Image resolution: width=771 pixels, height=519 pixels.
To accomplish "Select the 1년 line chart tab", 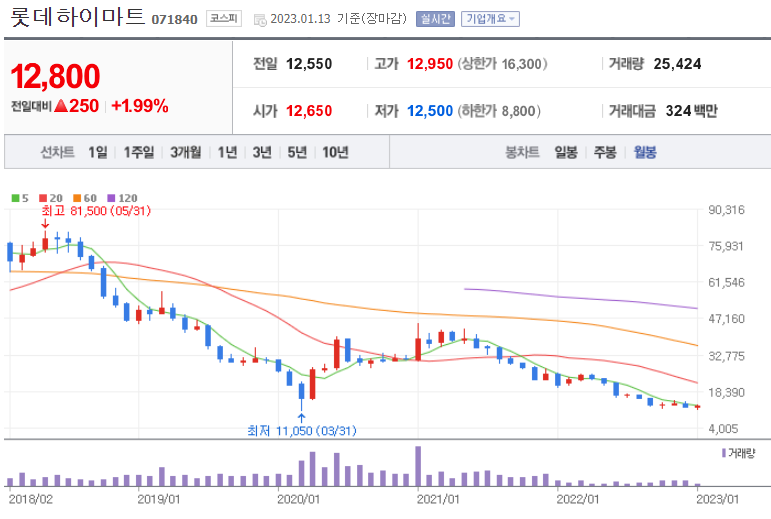I will (227, 152).
